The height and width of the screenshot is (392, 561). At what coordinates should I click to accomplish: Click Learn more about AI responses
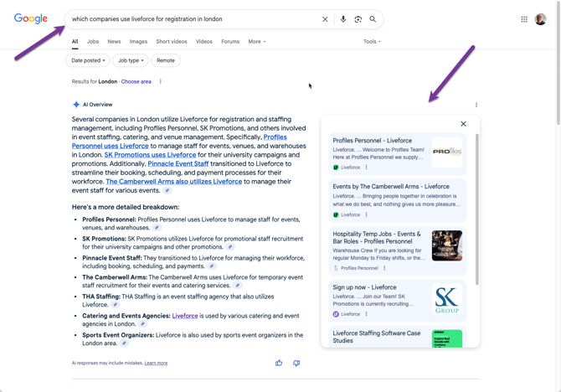156,363
